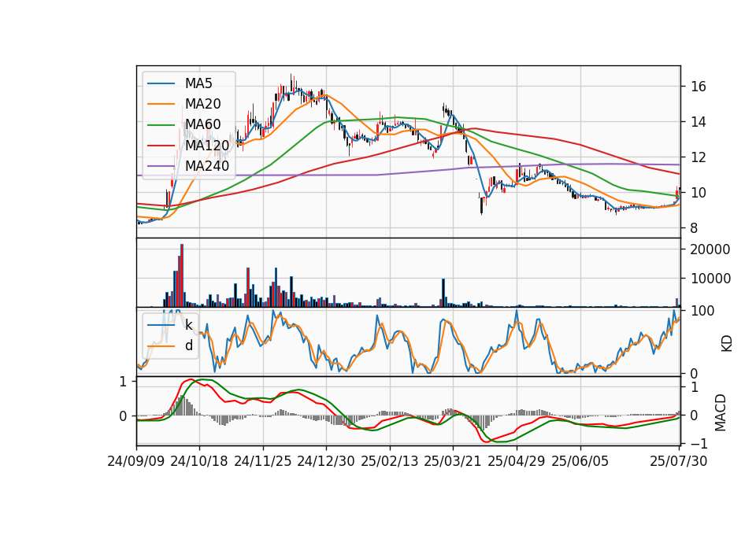
Task: Click the 24/12/30 date axis label
Action: [326, 461]
